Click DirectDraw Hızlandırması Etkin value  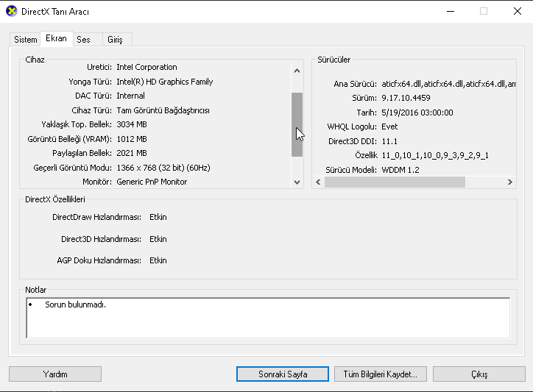(x=158, y=217)
